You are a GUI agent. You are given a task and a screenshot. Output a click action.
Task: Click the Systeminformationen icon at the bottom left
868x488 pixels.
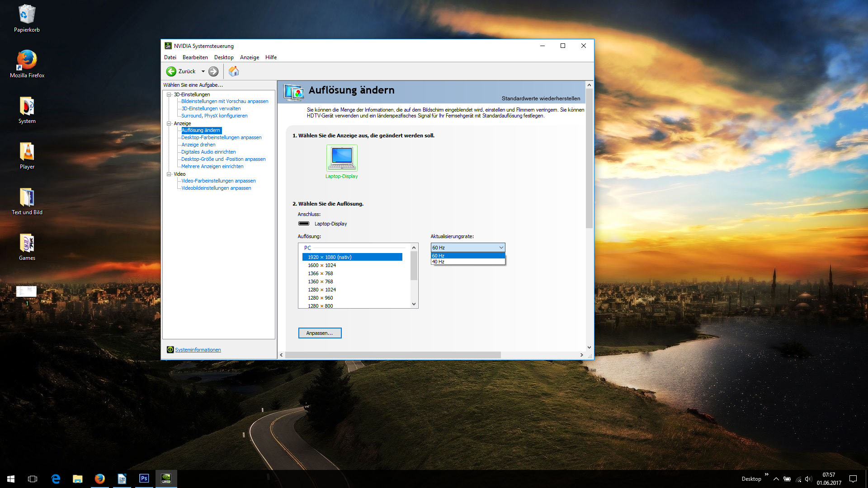coord(170,350)
